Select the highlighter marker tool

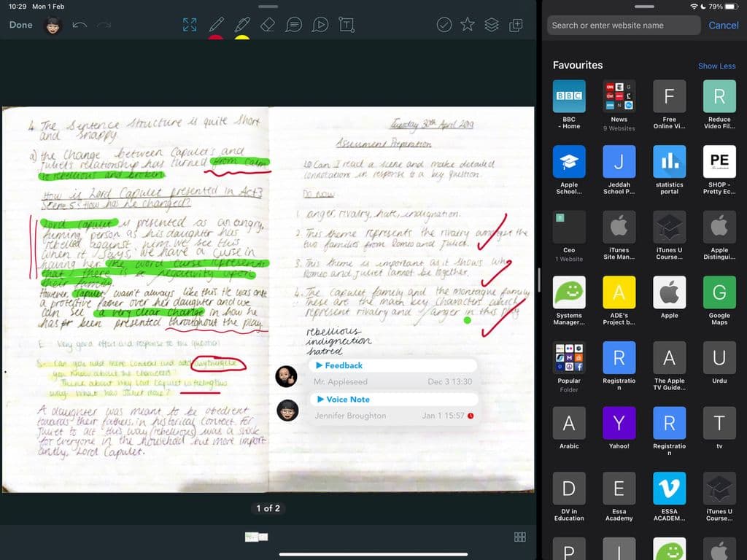241,25
